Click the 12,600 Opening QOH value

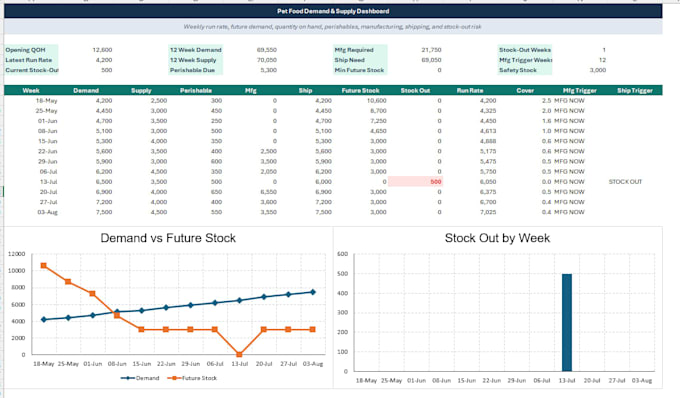(102, 50)
